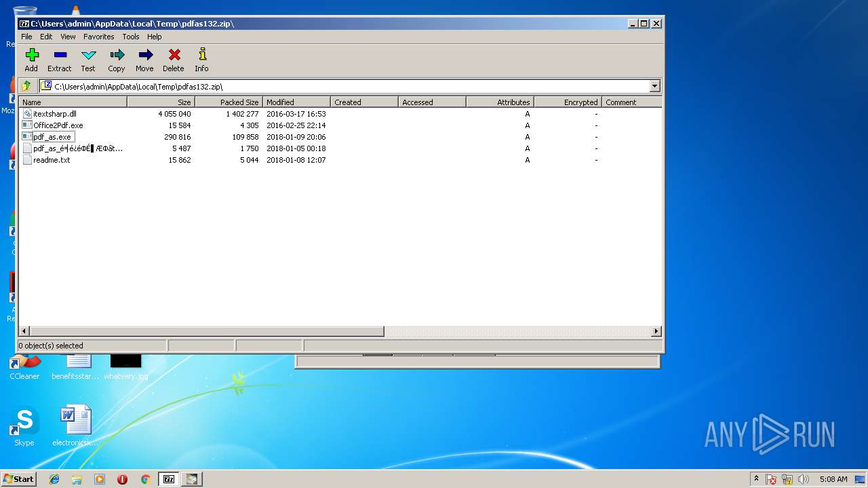
Task: Open the Edit menu
Action: (x=46, y=37)
